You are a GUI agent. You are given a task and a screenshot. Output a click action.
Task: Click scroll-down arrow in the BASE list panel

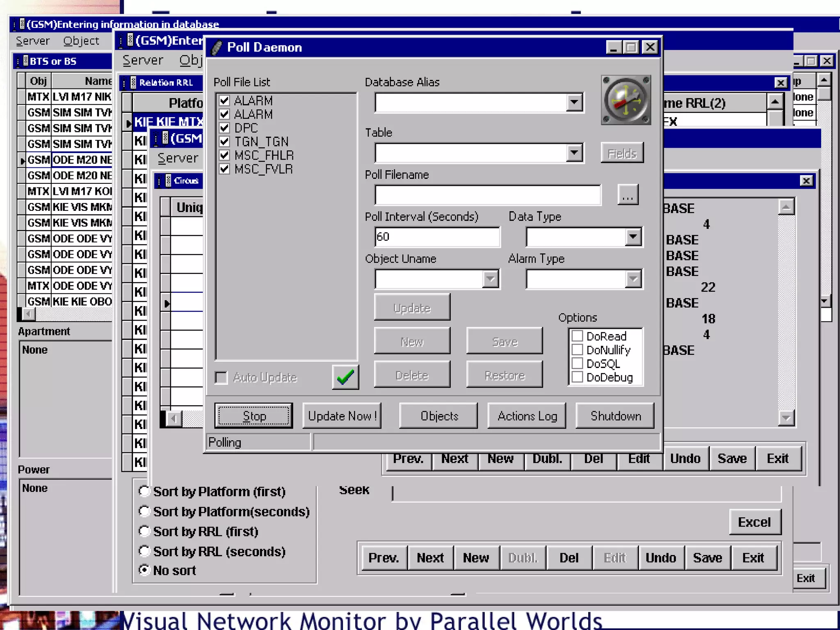(x=786, y=418)
